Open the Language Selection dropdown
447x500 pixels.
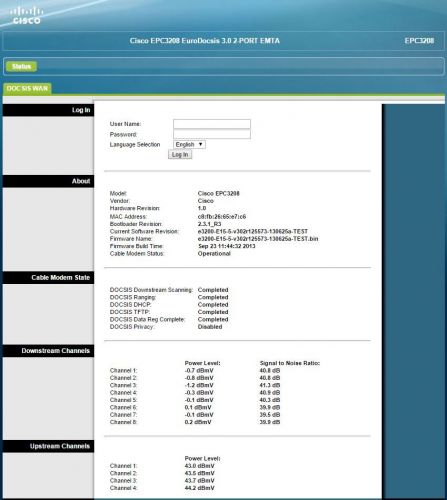point(189,144)
